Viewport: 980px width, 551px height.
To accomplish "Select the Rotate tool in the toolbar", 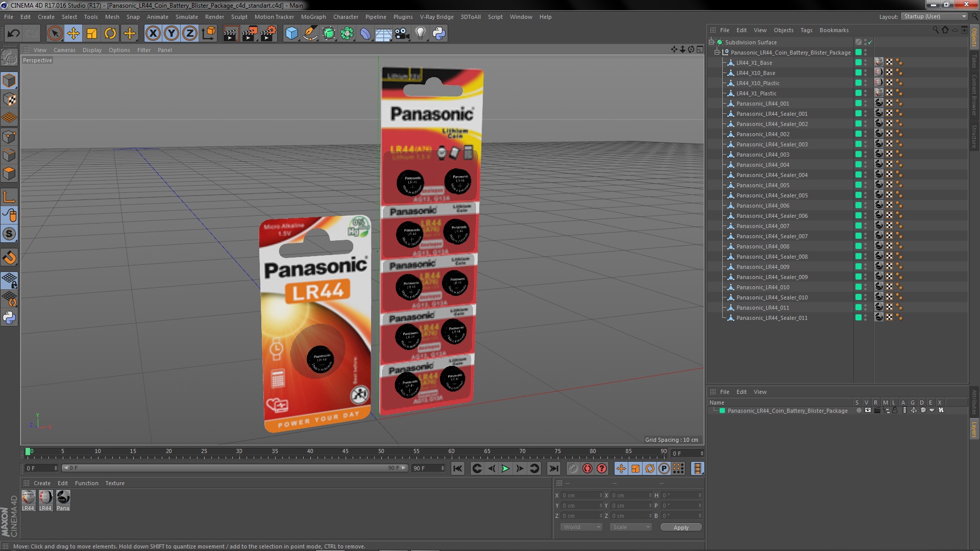I will pos(110,34).
